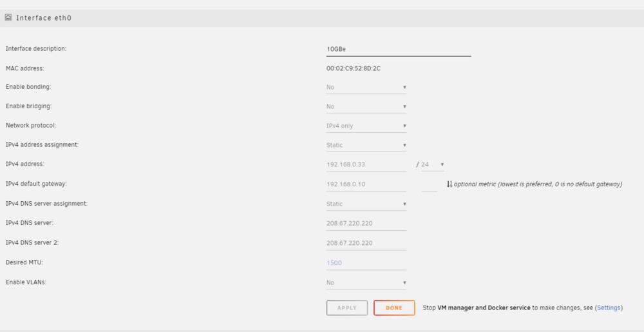
Task: Edit the Interface description field
Action: [399, 49]
